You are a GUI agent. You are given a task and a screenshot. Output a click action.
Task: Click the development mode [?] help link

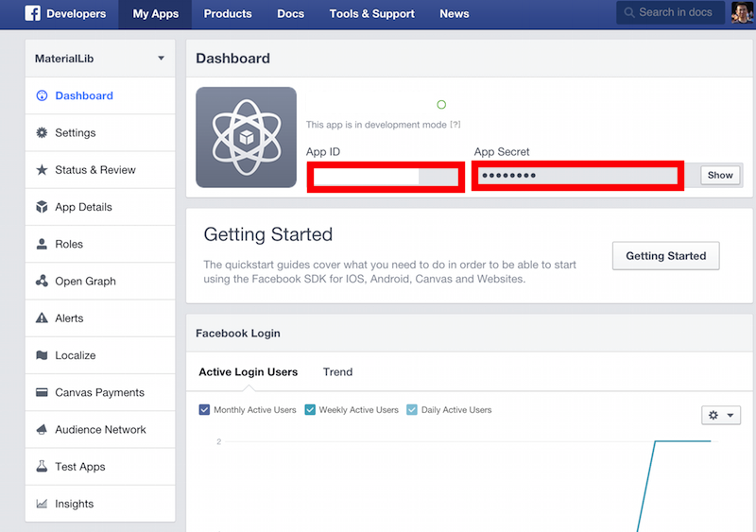pos(455,125)
